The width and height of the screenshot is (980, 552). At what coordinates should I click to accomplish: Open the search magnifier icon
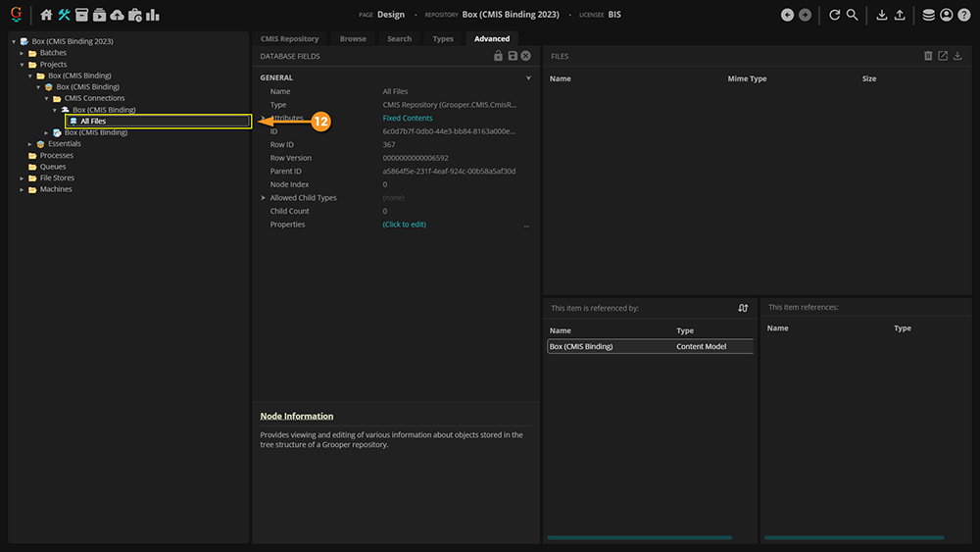[x=853, y=15]
